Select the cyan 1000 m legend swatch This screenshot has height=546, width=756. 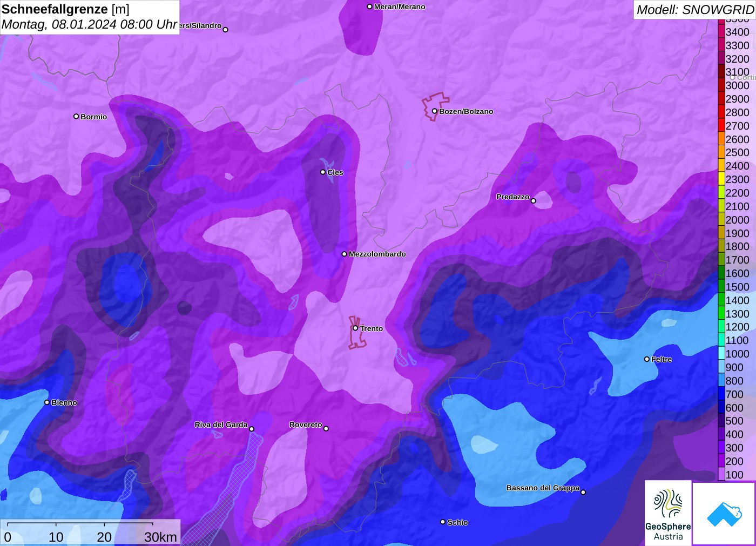pos(721,354)
